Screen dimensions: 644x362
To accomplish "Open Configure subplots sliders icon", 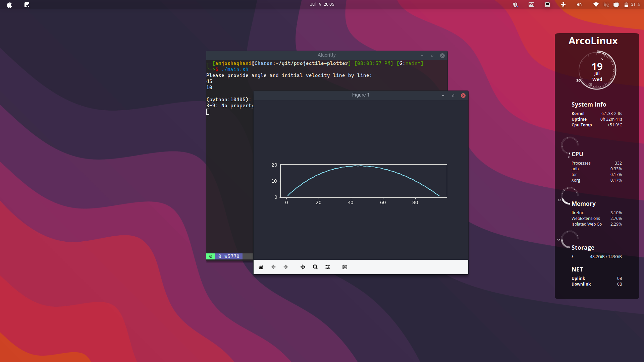I will (x=328, y=267).
